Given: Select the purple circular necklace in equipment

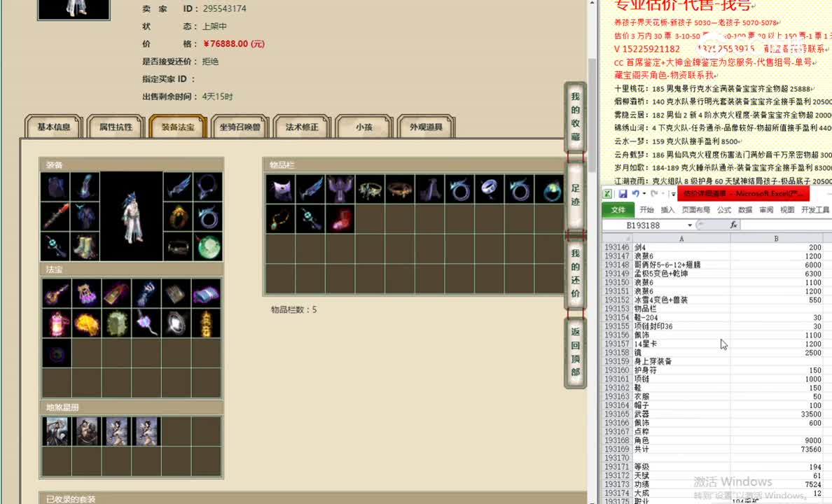Looking at the screenshot, I should click(209, 186).
